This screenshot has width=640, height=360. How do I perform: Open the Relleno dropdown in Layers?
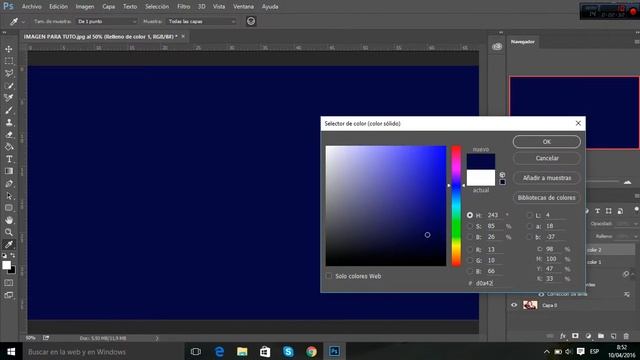pos(636,236)
